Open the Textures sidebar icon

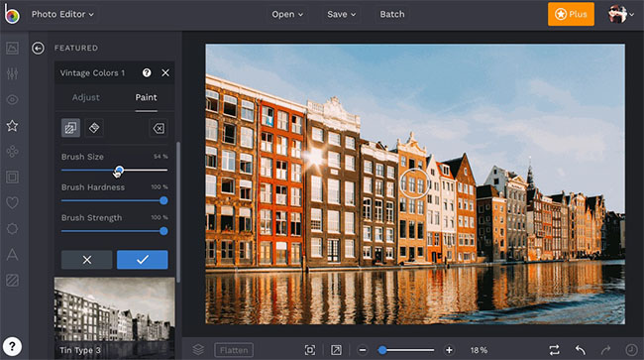pyautogui.click(x=12, y=281)
